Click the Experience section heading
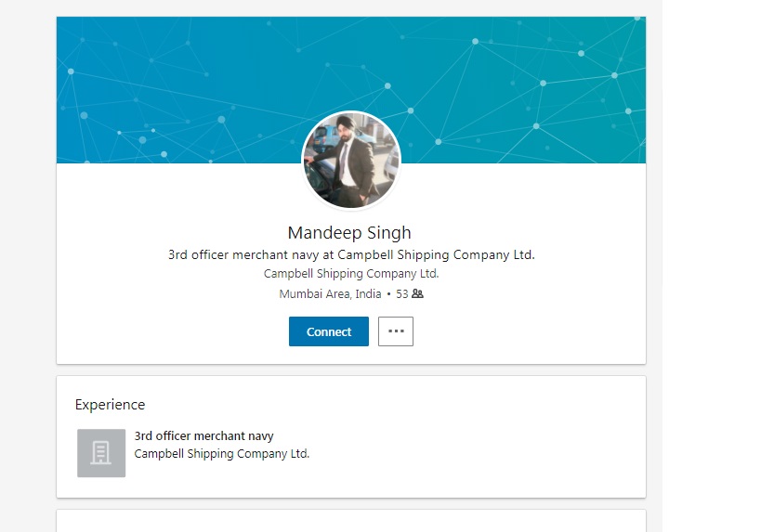Image resolution: width=761 pixels, height=532 pixels. point(110,405)
